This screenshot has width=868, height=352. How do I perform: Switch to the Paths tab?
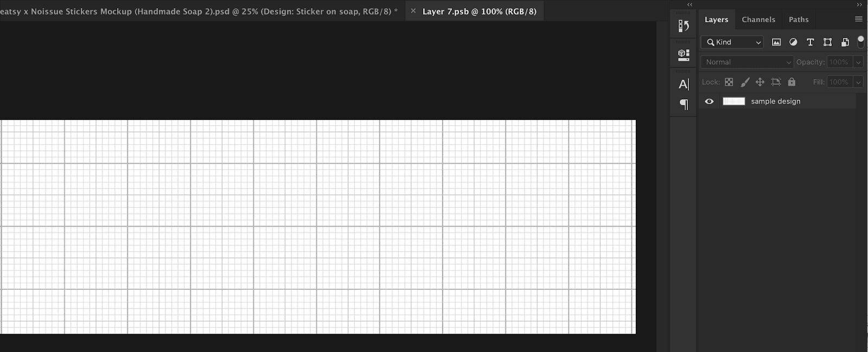[x=799, y=20]
